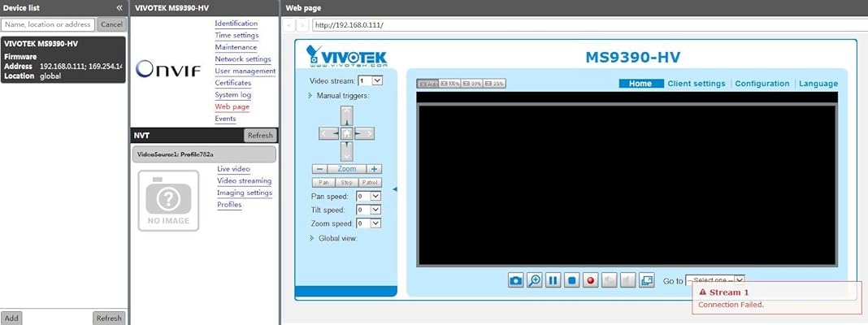Refresh the Device list
Screen dimensions: 868x325
109,318
